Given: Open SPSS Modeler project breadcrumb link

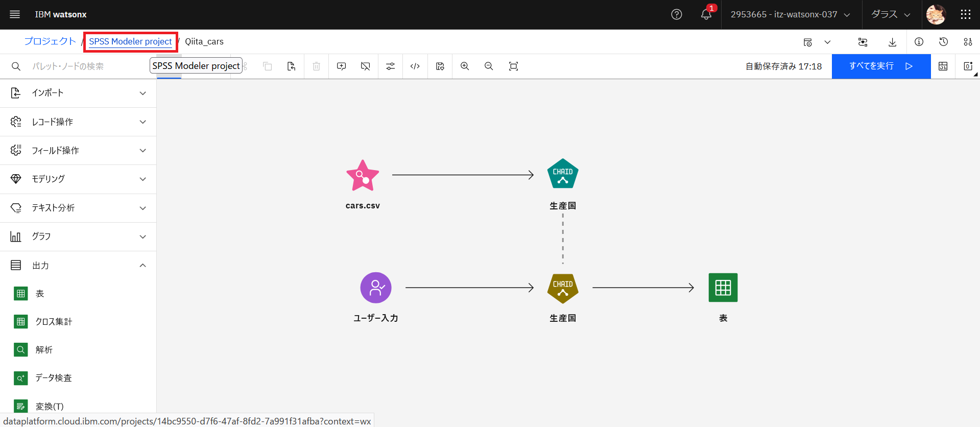Looking at the screenshot, I should click(x=130, y=41).
